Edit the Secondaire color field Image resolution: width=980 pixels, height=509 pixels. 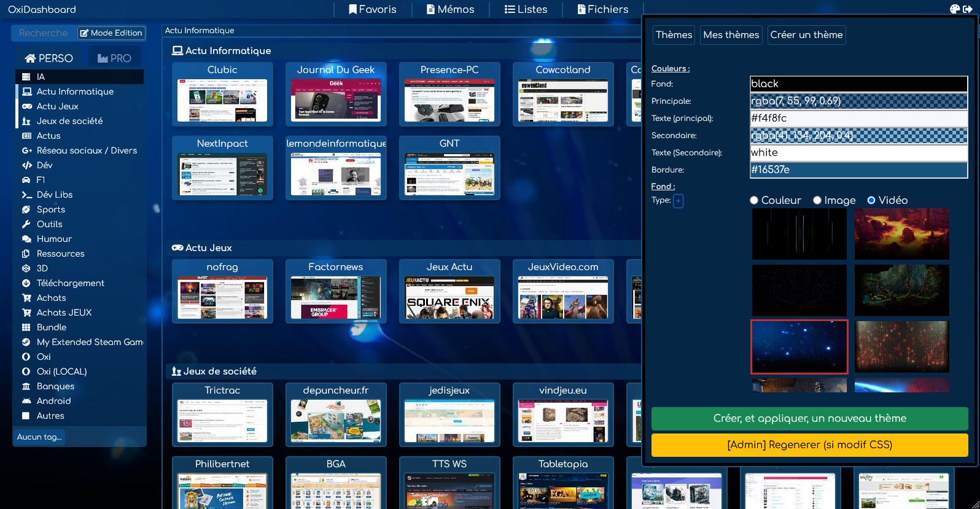pos(859,136)
